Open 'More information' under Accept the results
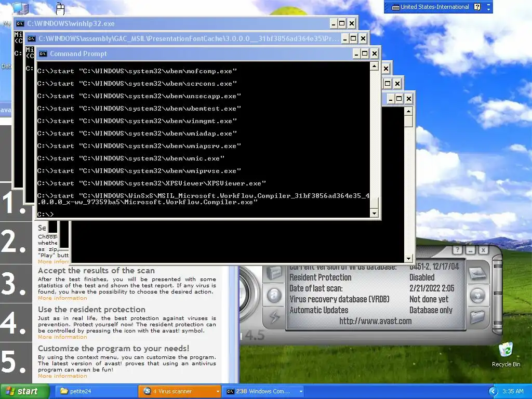The width and height of the screenshot is (532, 399). coord(62,298)
